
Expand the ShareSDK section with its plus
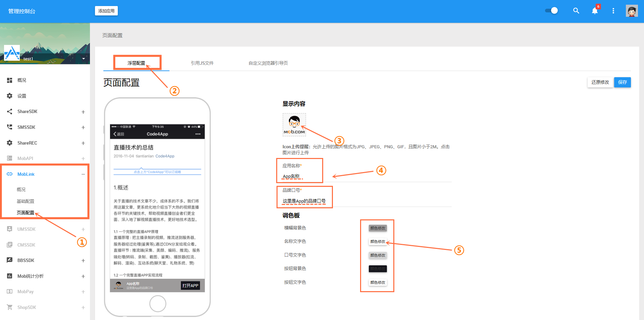[x=83, y=112]
